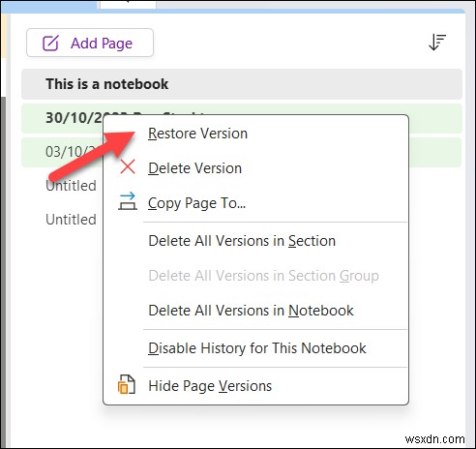Screen dimensions: 476x449
Task: Select Delete All Versions in Section
Action: [255, 241]
